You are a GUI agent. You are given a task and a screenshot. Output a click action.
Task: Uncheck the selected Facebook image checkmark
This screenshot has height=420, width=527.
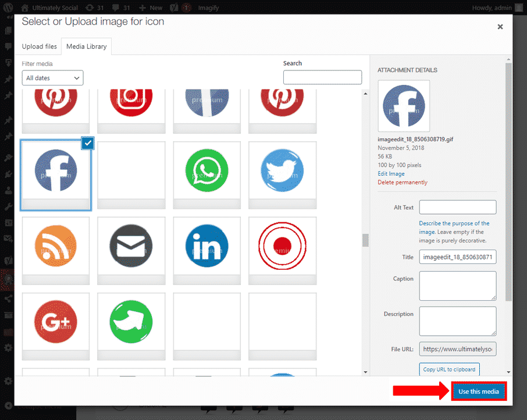(x=88, y=143)
